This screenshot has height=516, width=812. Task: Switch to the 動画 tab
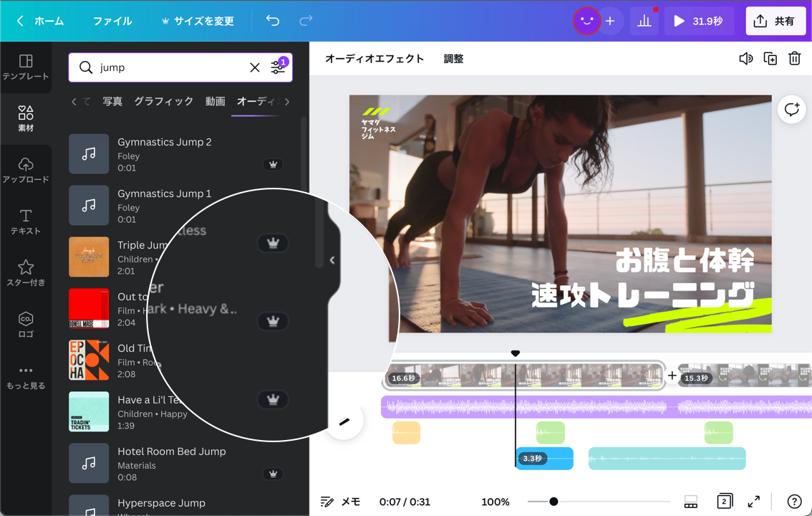(215, 102)
